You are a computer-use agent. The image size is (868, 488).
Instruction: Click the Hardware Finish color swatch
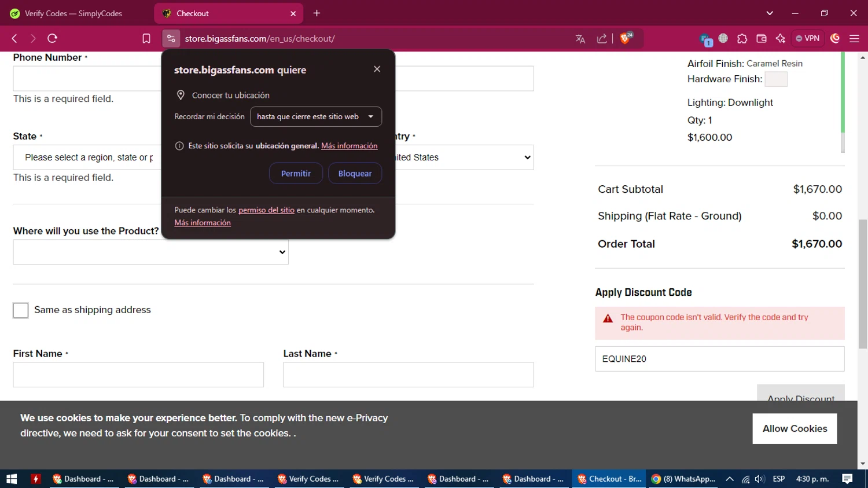coord(776,79)
